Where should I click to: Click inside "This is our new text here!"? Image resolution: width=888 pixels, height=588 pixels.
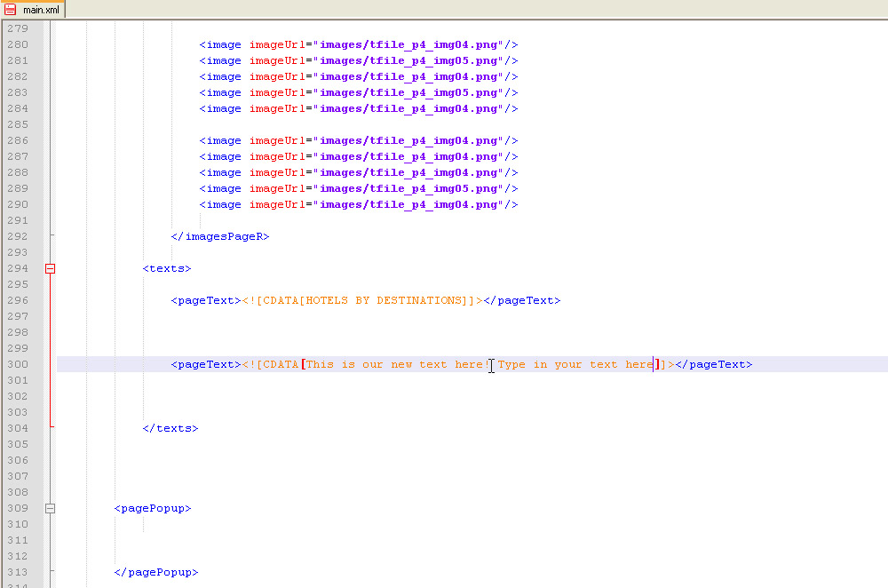396,364
